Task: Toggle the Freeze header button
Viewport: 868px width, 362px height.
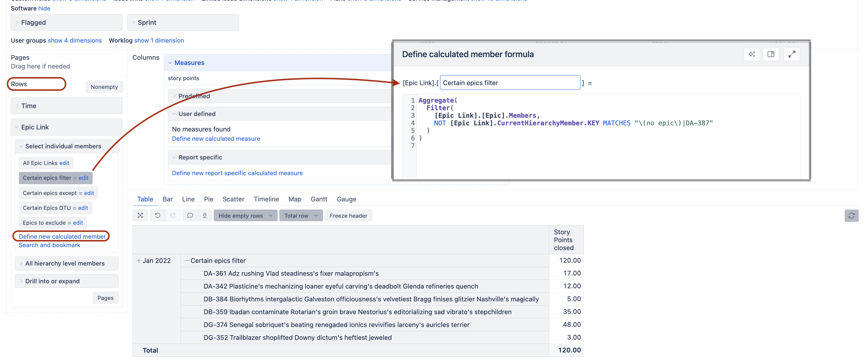Action: [348, 215]
